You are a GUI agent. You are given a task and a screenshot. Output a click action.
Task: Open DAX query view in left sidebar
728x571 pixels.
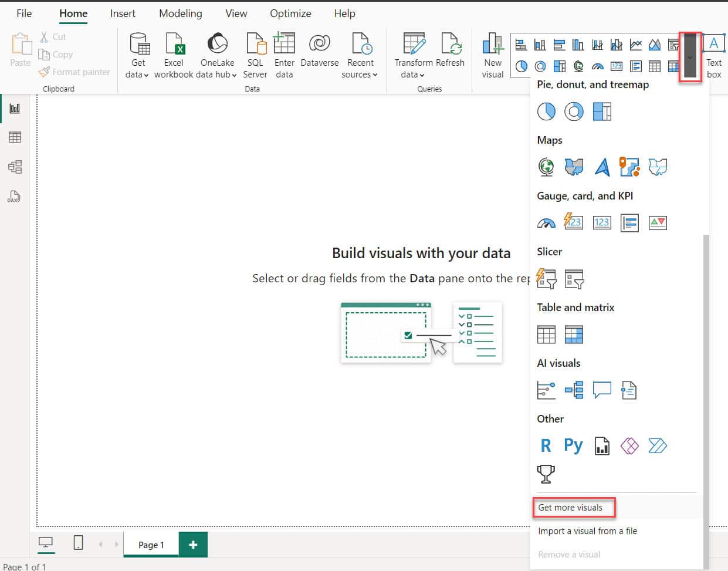tap(15, 196)
